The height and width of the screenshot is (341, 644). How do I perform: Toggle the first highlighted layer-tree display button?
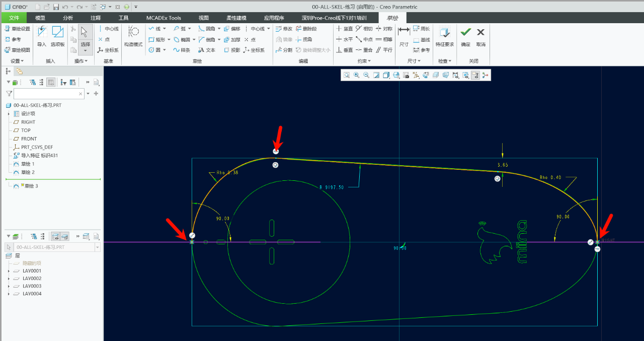tap(56, 236)
